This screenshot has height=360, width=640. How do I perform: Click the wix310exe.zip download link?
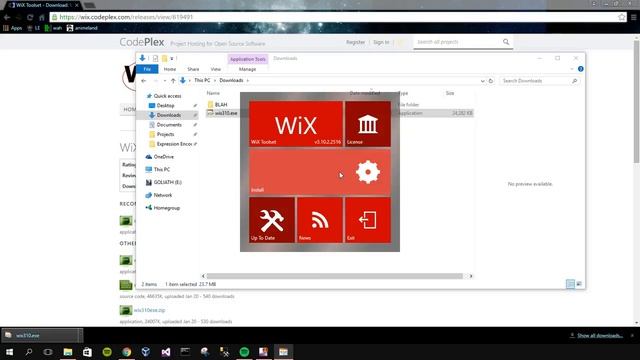(x=149, y=310)
